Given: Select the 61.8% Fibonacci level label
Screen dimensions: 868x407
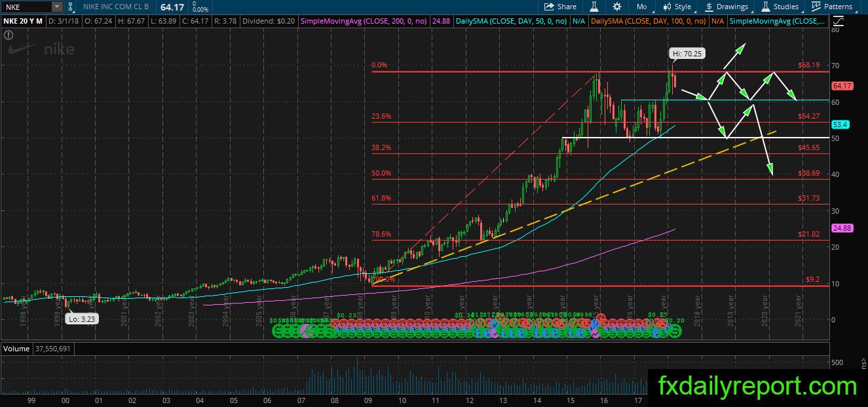Looking at the screenshot, I should click(381, 198).
